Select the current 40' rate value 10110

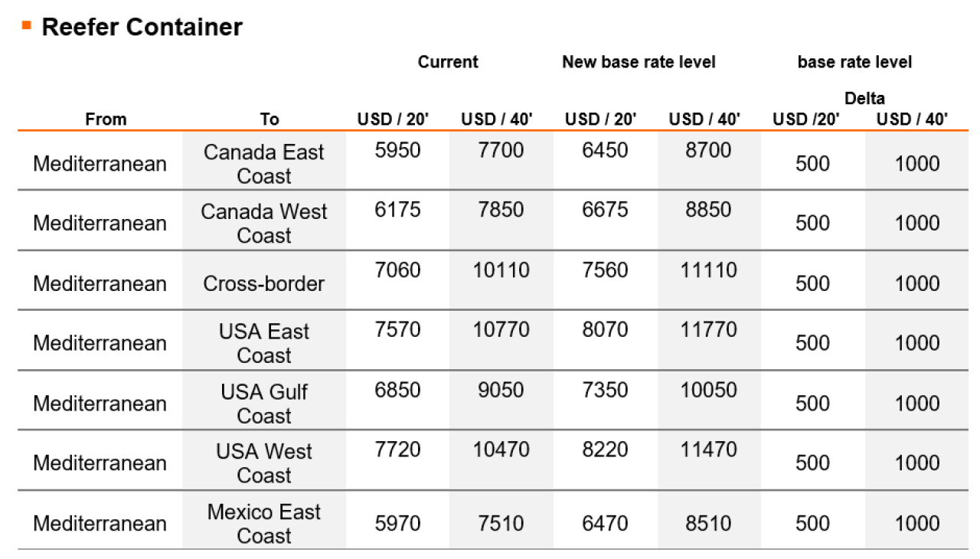(x=501, y=270)
